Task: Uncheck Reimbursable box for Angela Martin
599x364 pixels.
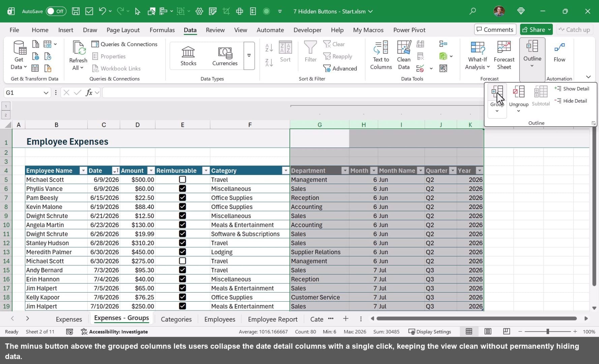Action: click(182, 225)
